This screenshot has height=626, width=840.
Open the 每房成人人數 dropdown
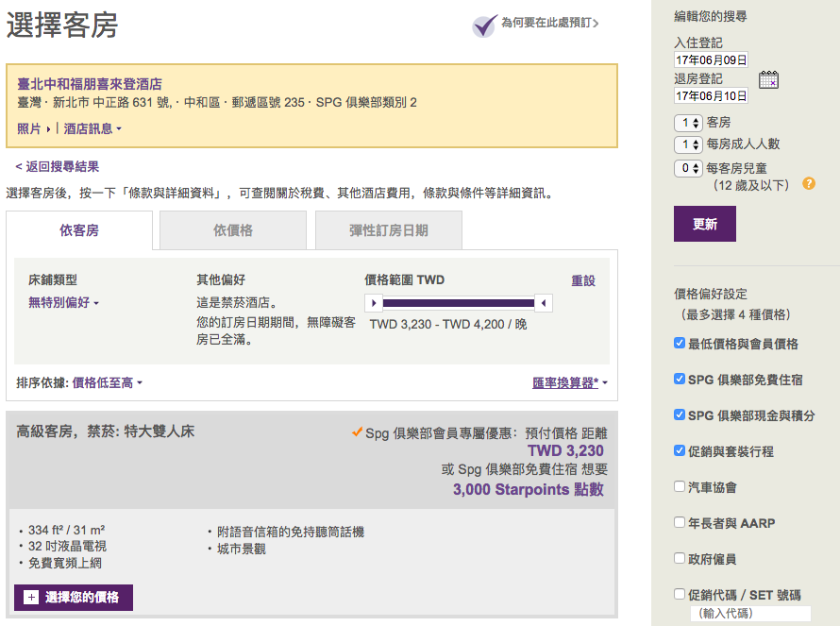pos(688,144)
